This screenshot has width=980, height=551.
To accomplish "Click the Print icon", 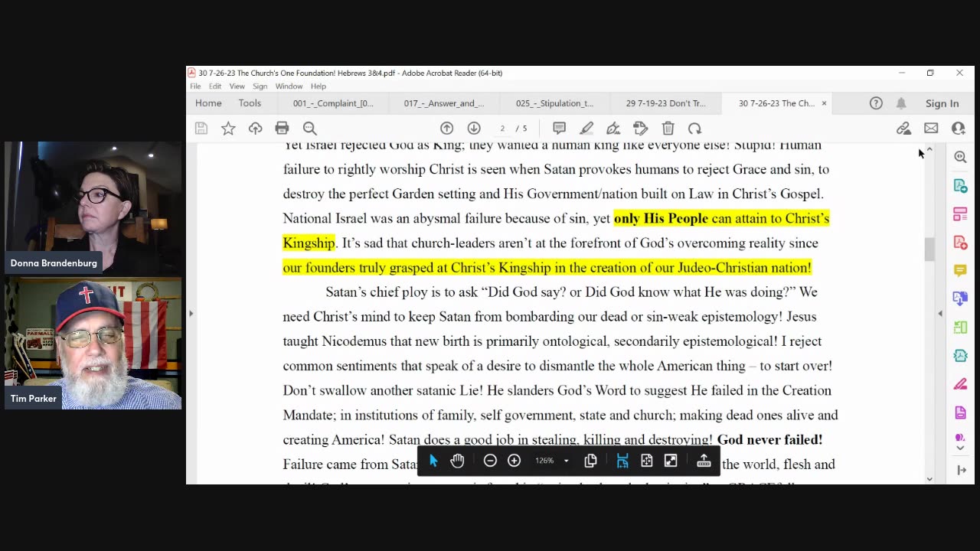I will click(x=283, y=129).
